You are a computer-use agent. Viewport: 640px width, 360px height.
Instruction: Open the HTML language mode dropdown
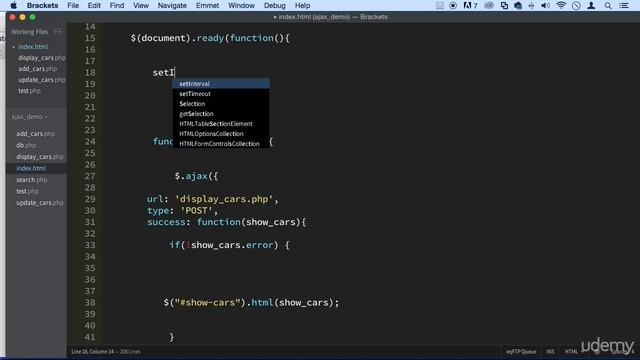[571, 351]
